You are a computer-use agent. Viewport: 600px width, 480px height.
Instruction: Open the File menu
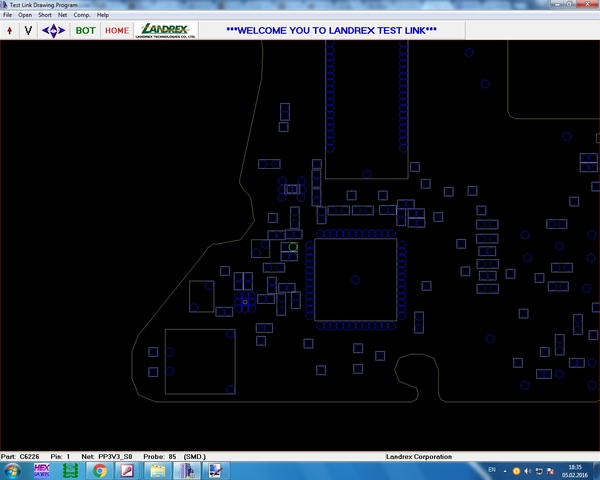pos(8,16)
